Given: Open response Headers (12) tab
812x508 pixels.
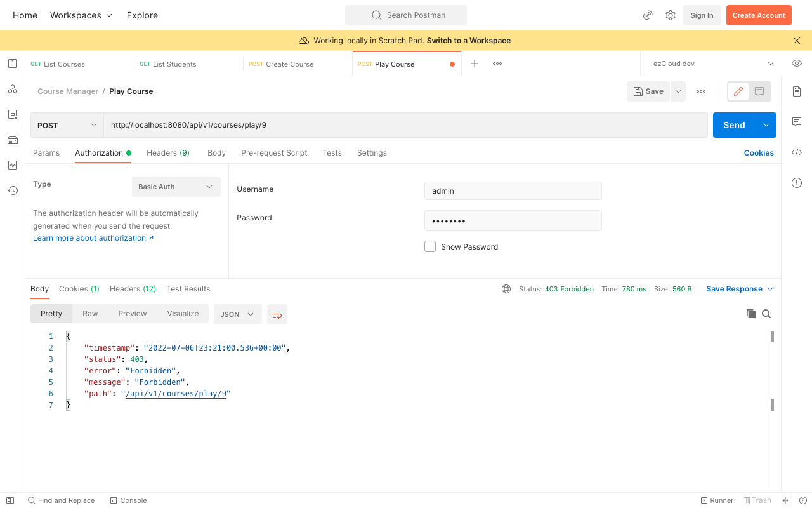Looking at the screenshot, I should (133, 289).
